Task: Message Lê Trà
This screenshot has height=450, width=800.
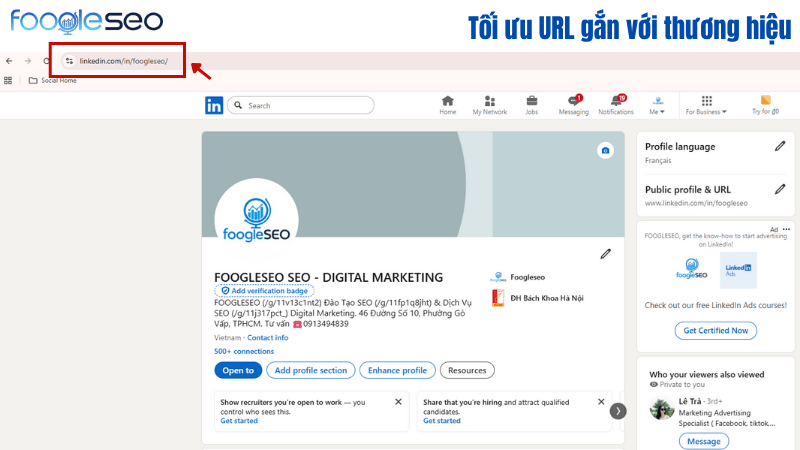Action: point(704,441)
